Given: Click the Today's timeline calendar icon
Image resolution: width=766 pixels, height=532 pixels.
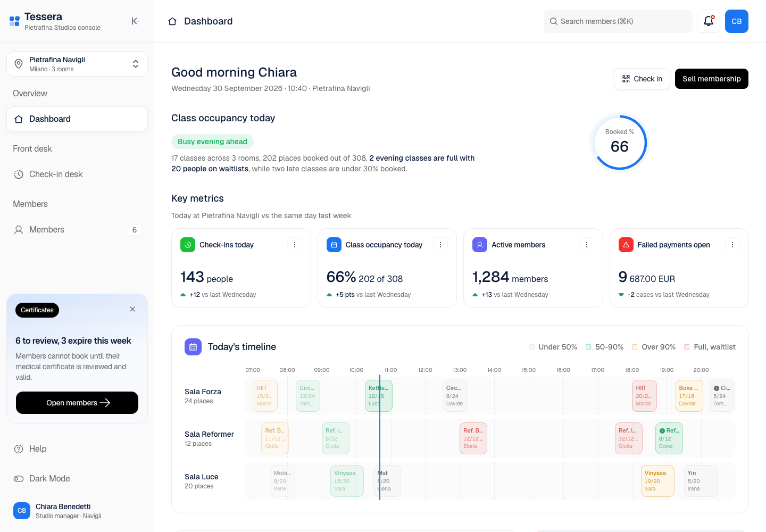Looking at the screenshot, I should click(x=193, y=347).
